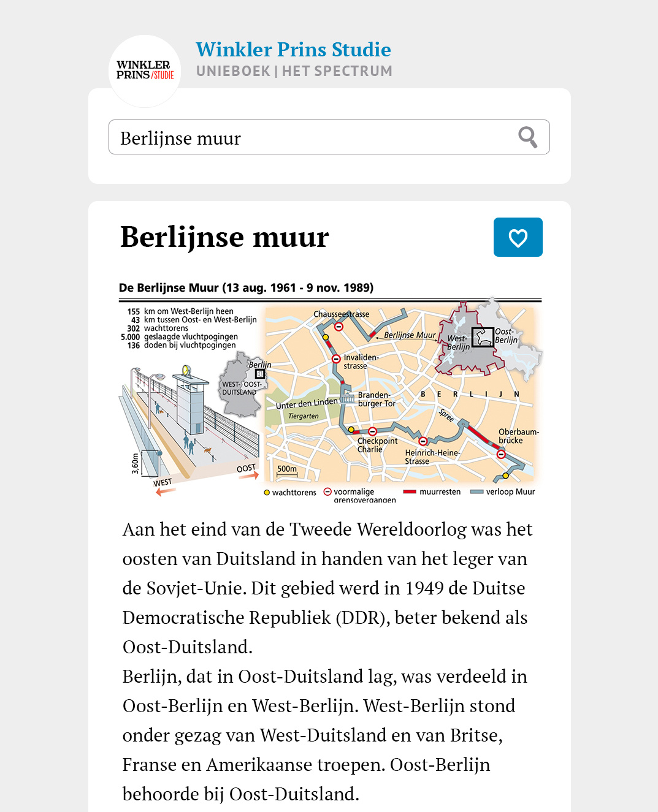The image size is (658, 812).
Task: Click the yellow wachttorens legend dot
Action: [x=267, y=492]
